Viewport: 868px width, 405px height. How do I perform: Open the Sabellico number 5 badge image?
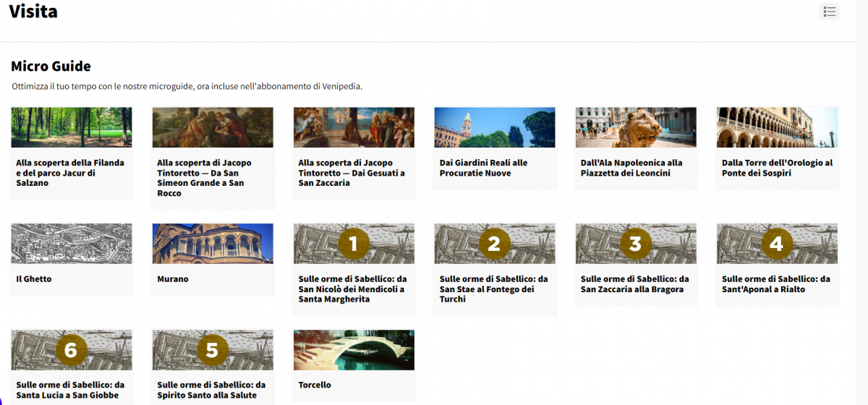pyautogui.click(x=213, y=350)
